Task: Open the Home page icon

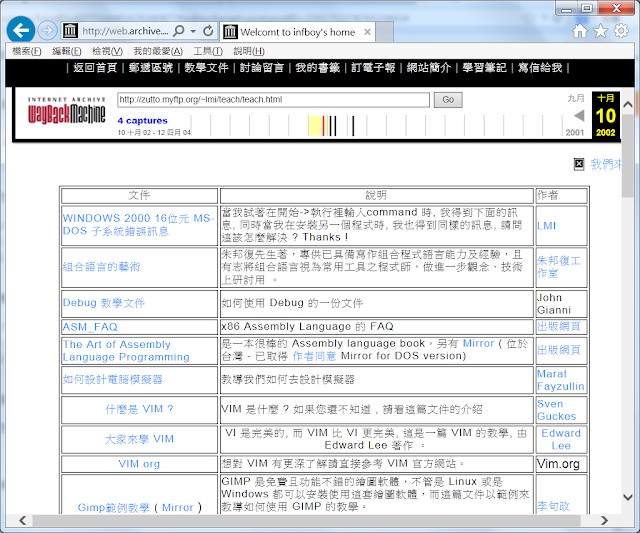Action: pyautogui.click(x=579, y=31)
